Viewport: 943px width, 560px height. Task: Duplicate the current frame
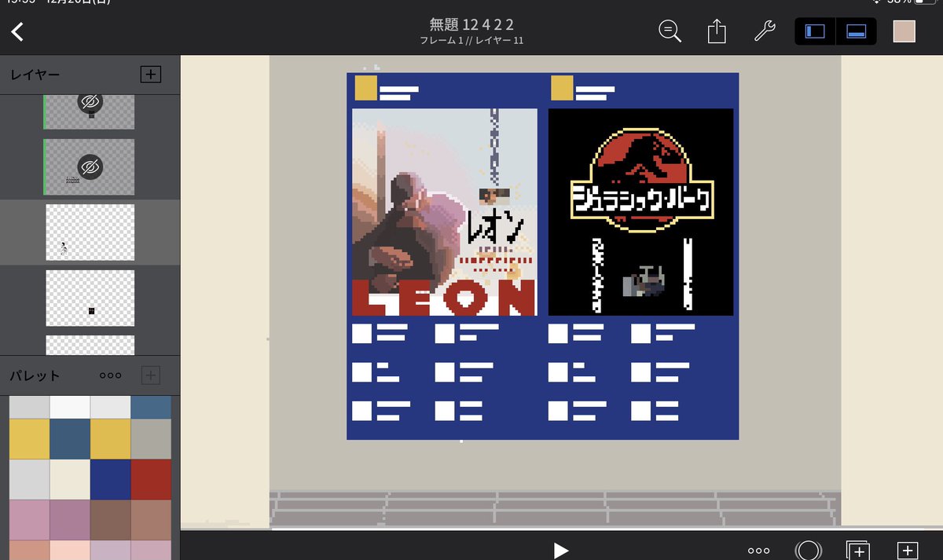(x=857, y=551)
